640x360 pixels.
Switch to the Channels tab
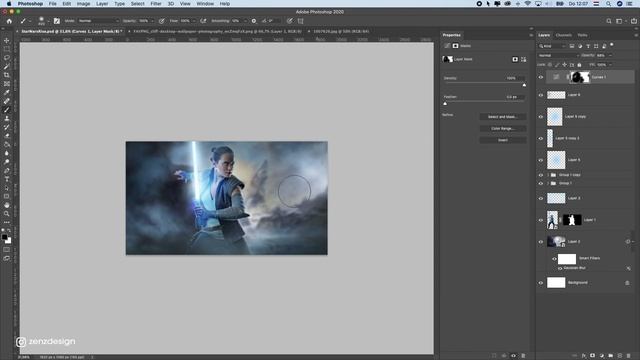564,35
